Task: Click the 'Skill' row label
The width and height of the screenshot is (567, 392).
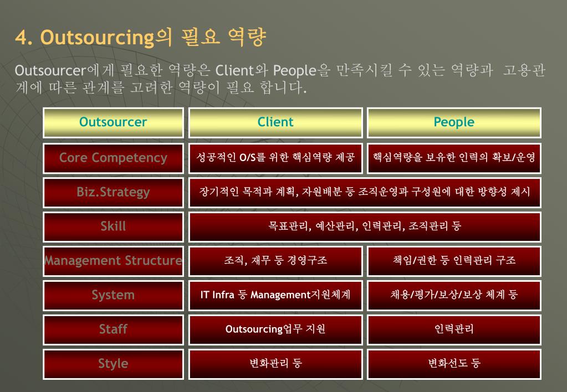Action: (113, 226)
